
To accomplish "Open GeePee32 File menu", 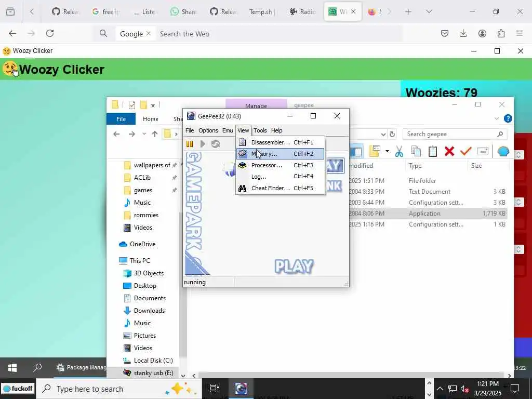I will point(190,130).
